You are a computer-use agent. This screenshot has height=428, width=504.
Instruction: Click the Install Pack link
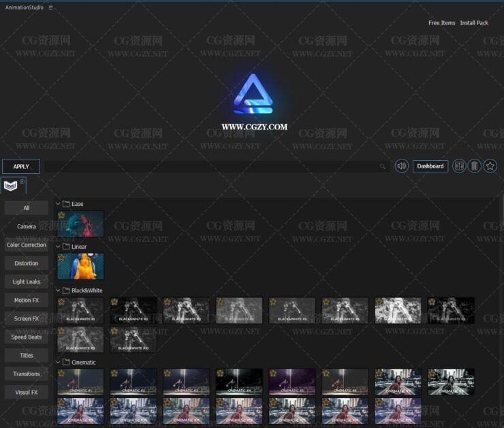tap(474, 23)
